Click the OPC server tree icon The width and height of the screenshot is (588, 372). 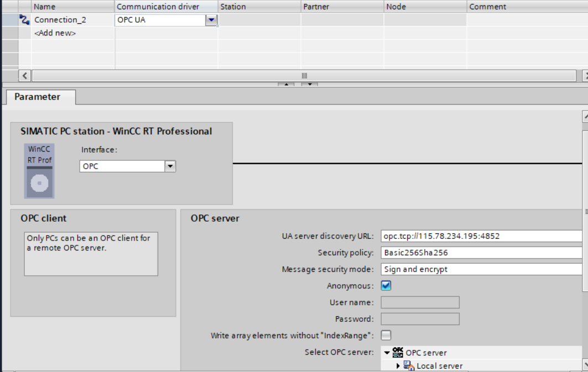[398, 353]
